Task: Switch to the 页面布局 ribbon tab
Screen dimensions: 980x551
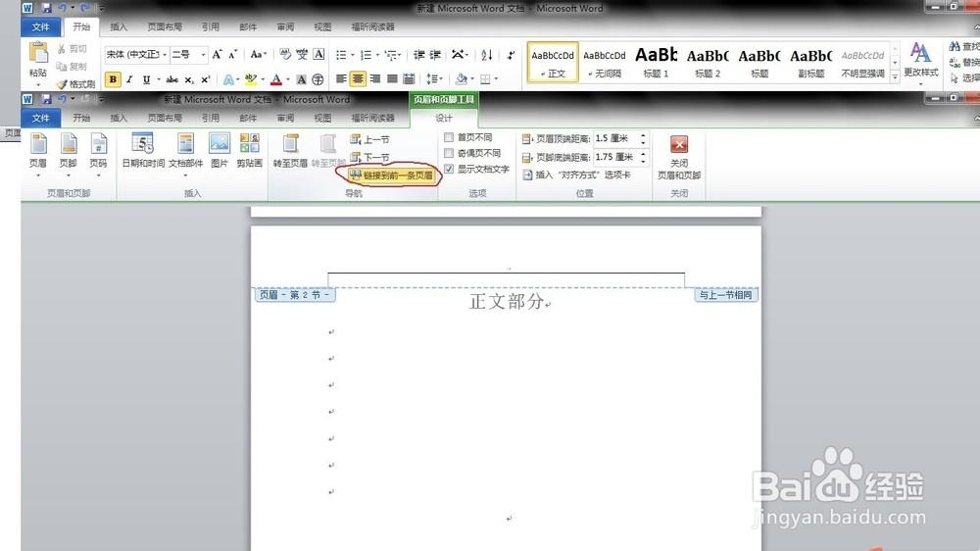Action: [165, 26]
